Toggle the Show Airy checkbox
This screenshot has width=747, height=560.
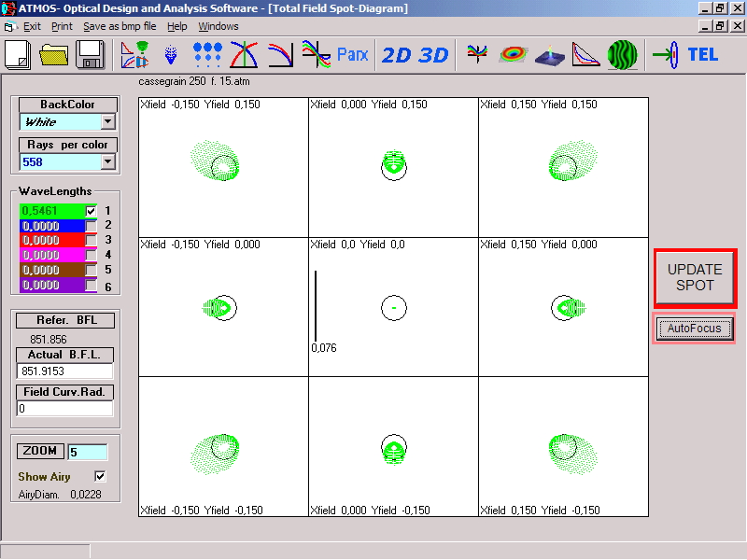(101, 477)
